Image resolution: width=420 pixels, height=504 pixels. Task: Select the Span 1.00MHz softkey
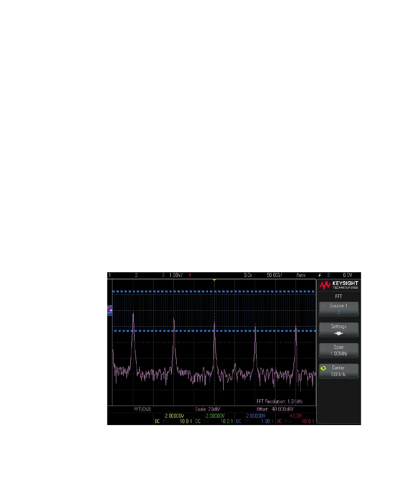pyautogui.click(x=339, y=350)
